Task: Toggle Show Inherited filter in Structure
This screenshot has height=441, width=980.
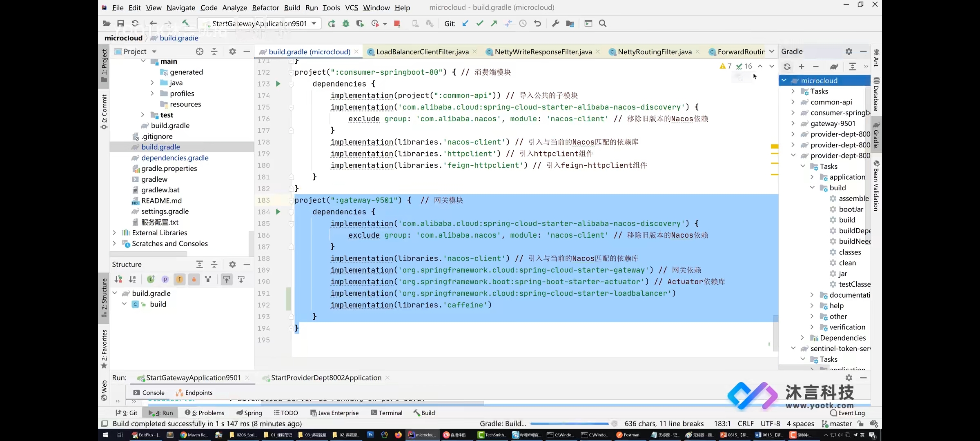Action: pos(151,279)
